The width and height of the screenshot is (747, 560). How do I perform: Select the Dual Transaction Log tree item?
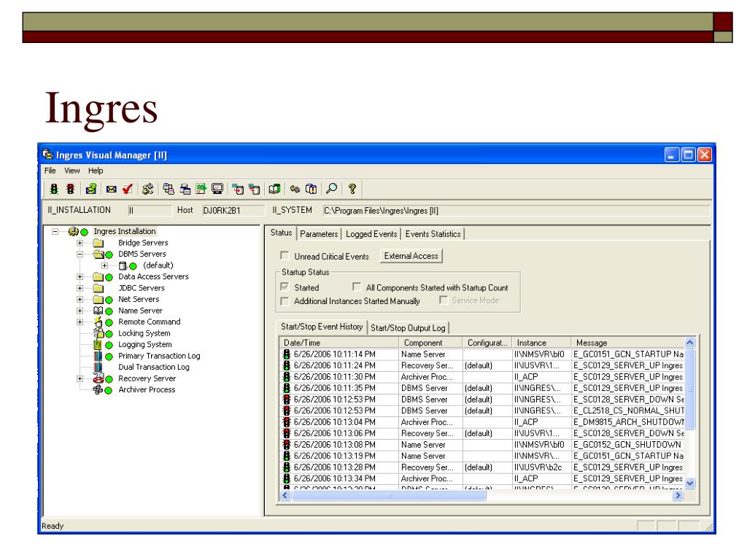[153, 367]
